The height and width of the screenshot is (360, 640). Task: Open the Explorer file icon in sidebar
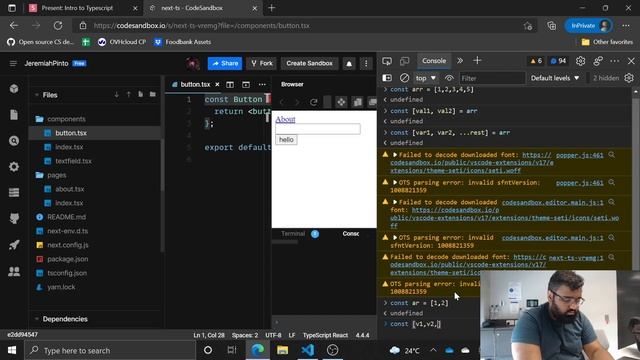14,115
